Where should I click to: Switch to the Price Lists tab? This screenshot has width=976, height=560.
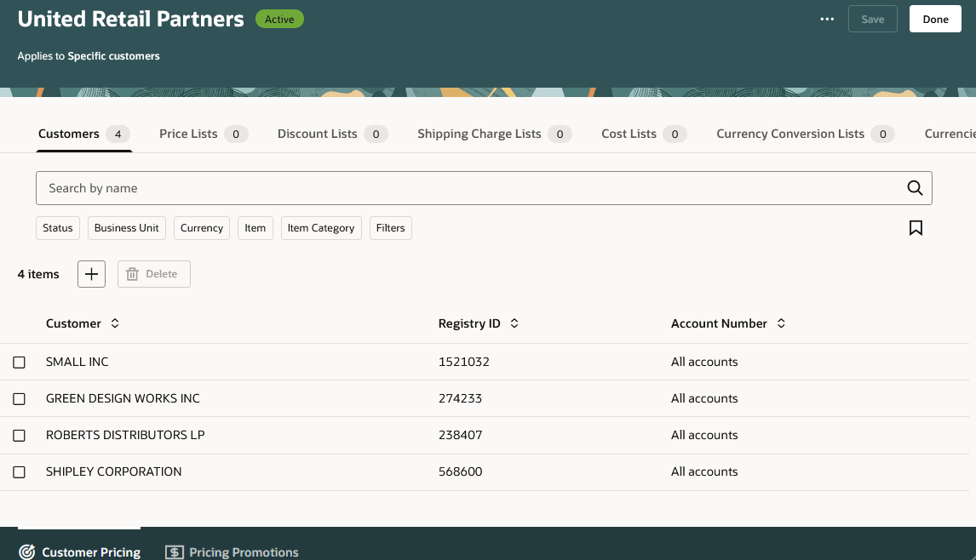[204, 134]
